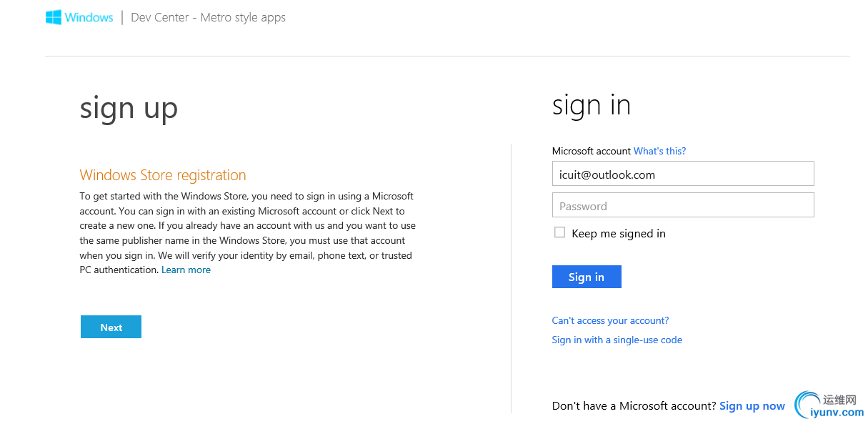Click the Keep me signed in label text
This screenshot has height=424, width=868.
click(x=619, y=234)
